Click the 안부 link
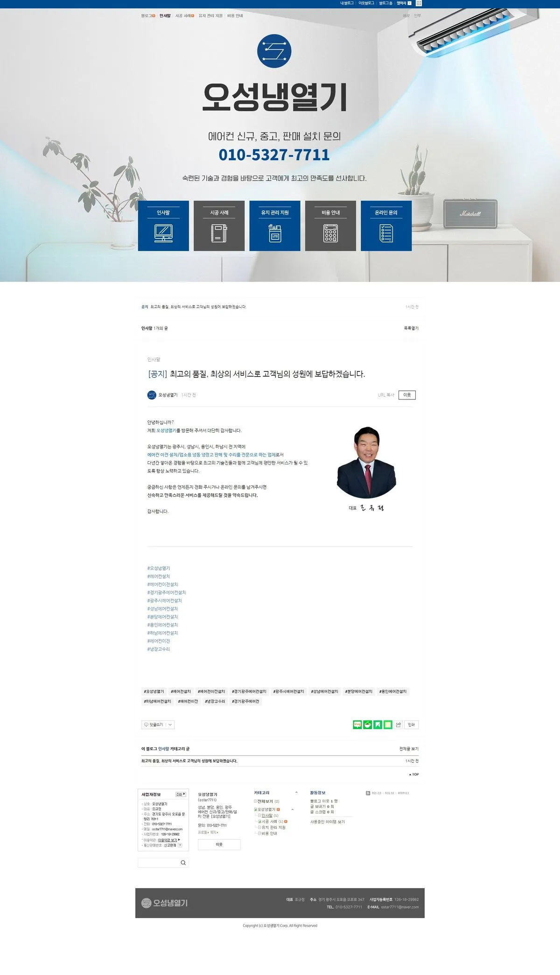560x975 pixels. click(417, 16)
